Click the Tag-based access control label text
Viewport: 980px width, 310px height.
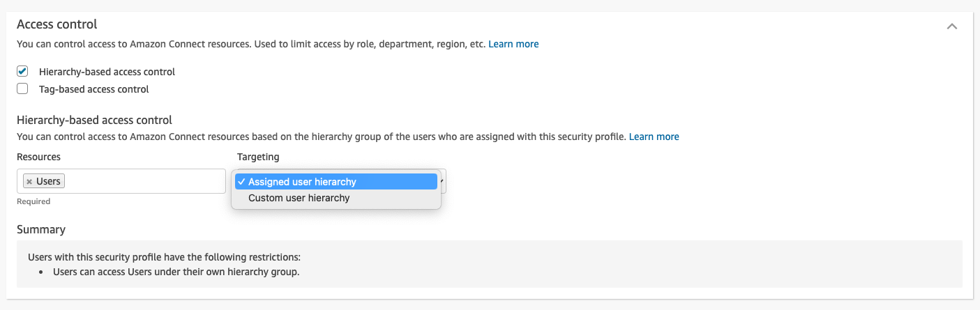point(93,89)
